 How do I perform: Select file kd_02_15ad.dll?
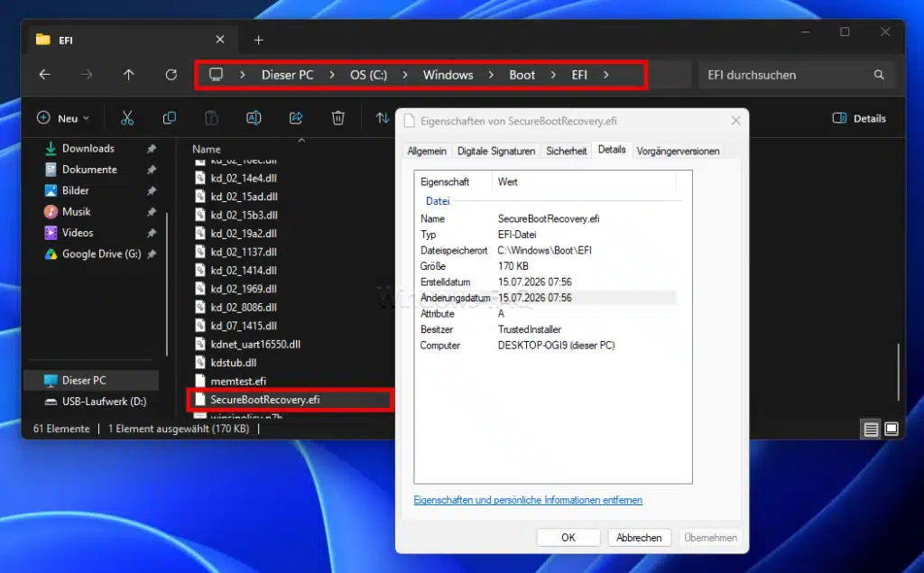[244, 197]
